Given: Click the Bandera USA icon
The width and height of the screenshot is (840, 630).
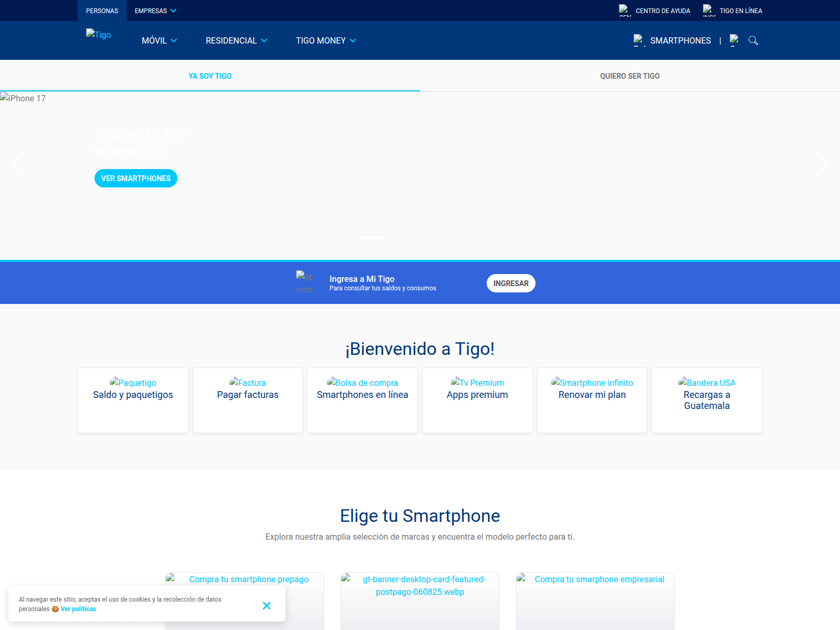Looking at the screenshot, I should tap(707, 383).
